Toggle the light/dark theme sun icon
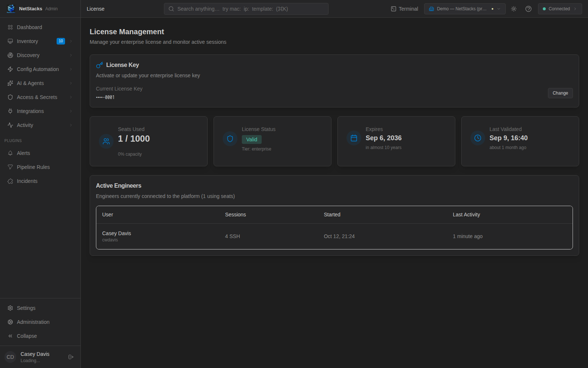The image size is (588, 368). [514, 9]
